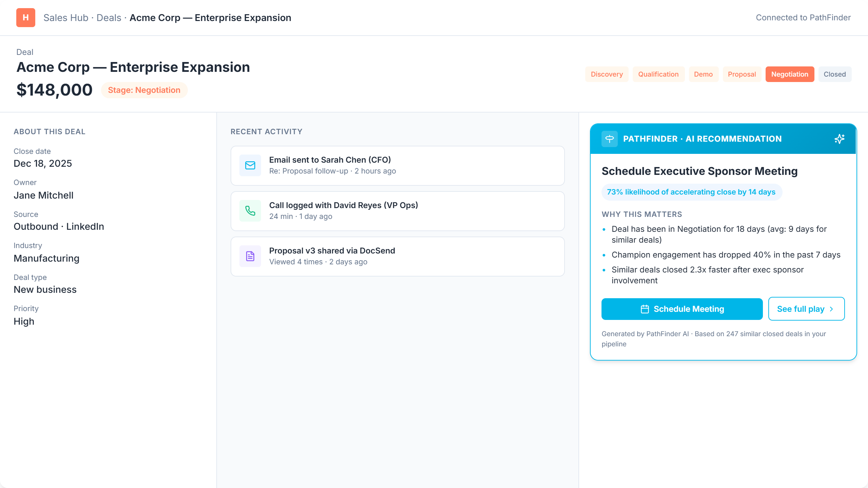The height and width of the screenshot is (488, 868).
Task: Select the Closed stage
Action: (x=835, y=74)
